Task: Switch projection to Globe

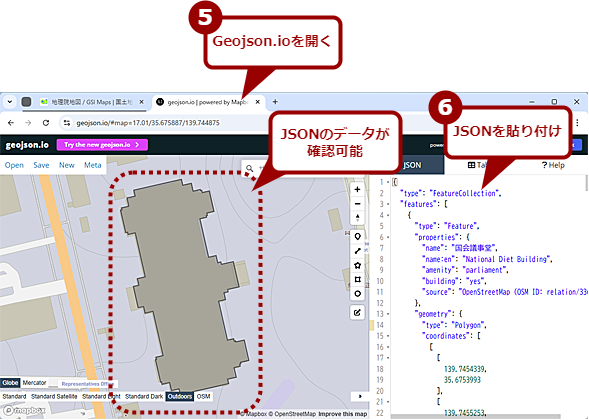Action: [10, 383]
